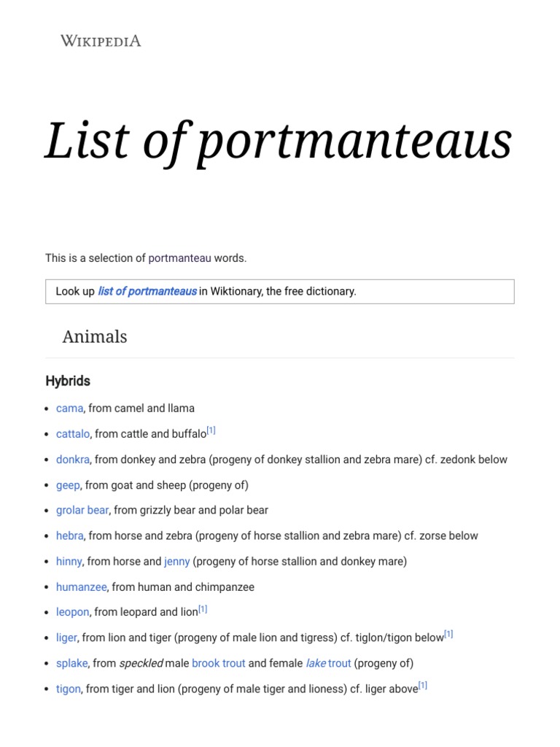Screen dimensions: 560x747
Task: Click the Wikipedia logo wordmark
Action: [x=101, y=41]
